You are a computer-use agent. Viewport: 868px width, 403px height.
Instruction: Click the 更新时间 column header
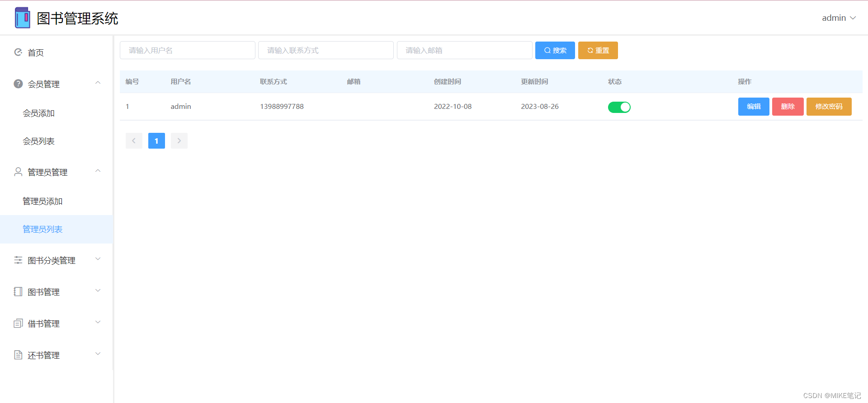coord(534,82)
